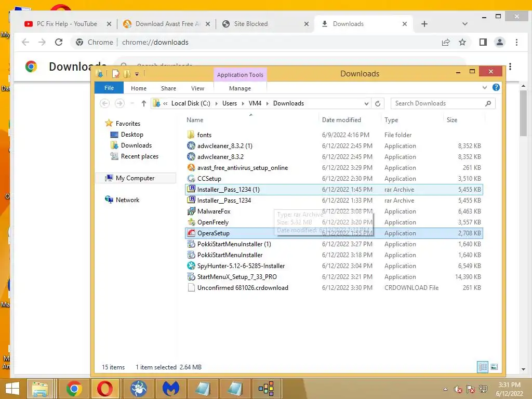Select the adwcleaner_8.3.2 file name
Image resolution: width=532 pixels, height=399 pixels.
tap(220, 157)
